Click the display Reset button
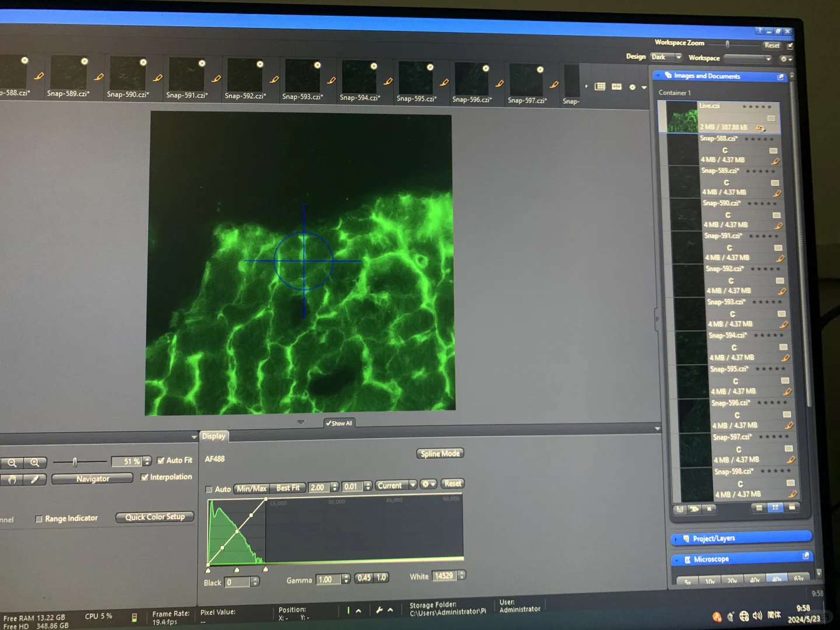 (x=453, y=484)
